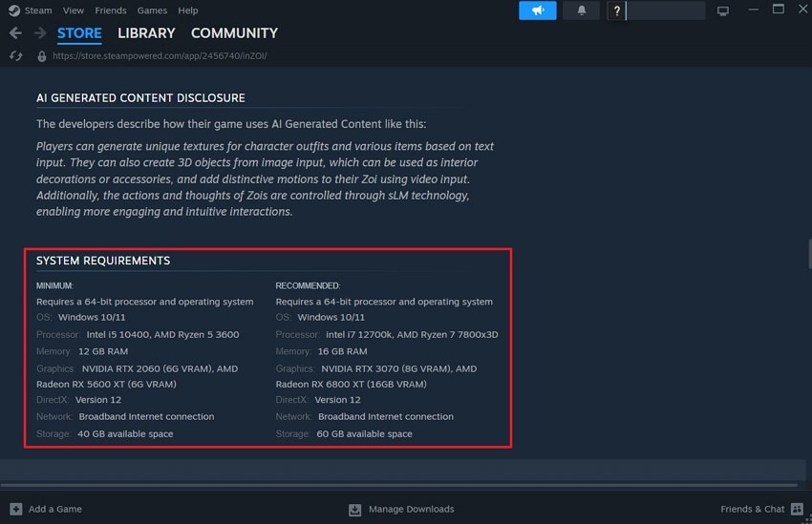Click minimum 'Version 12' DirectX value
The height and width of the screenshot is (524, 812).
(x=98, y=400)
